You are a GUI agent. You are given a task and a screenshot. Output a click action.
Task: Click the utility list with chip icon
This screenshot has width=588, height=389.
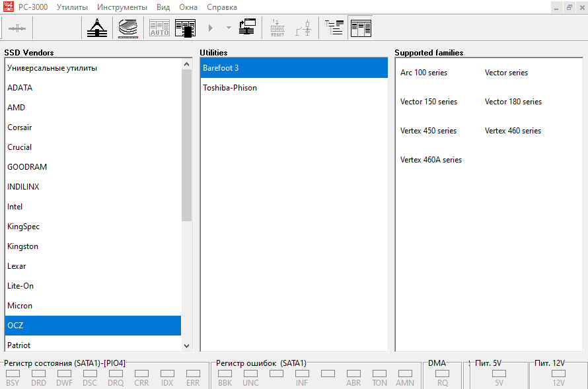pyautogui.click(x=185, y=28)
